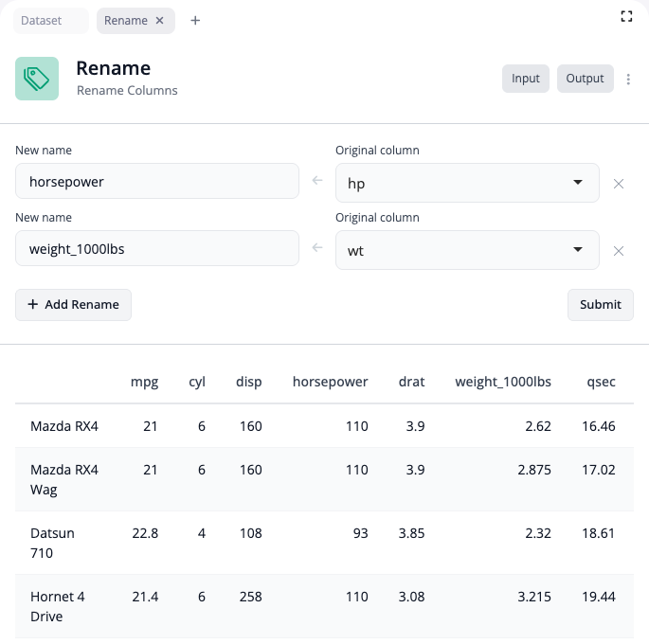Screen dimensions: 649x644
Task: Open the hp original column dropdown
Action: click(467, 183)
